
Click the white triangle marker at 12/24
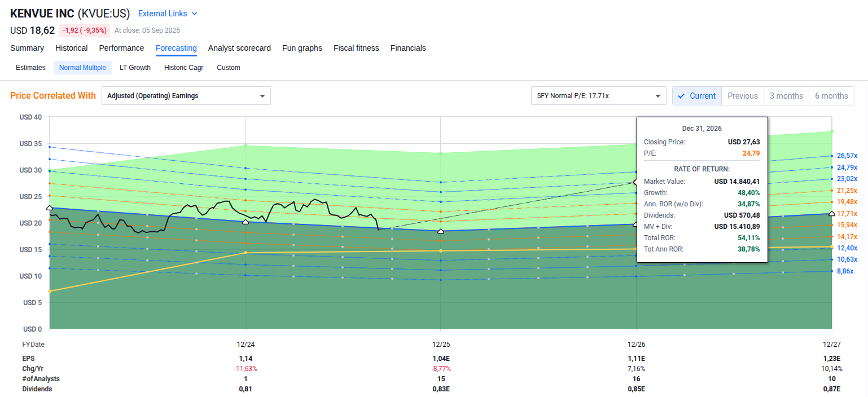click(x=245, y=222)
